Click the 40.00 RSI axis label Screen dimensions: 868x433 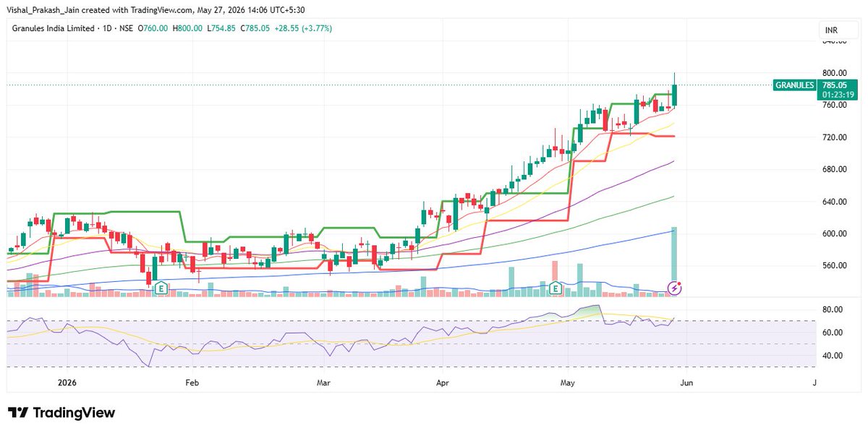point(833,356)
